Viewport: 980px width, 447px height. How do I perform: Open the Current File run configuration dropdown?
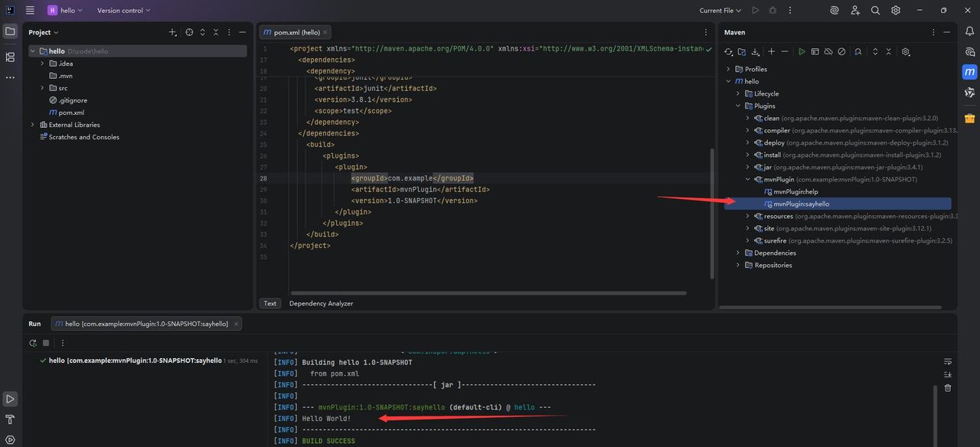point(720,11)
